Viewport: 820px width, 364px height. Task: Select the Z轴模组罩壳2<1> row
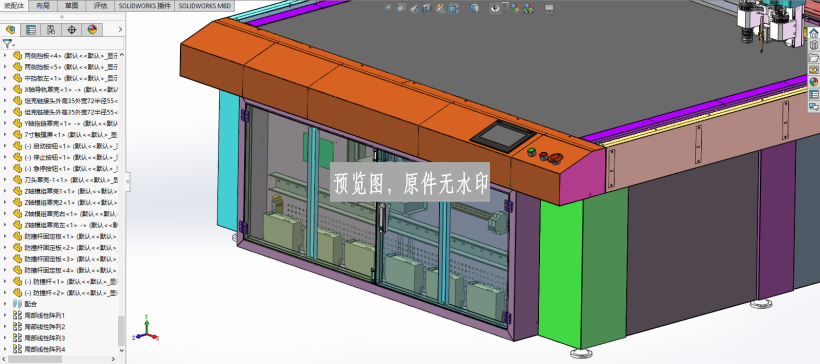[65, 202]
